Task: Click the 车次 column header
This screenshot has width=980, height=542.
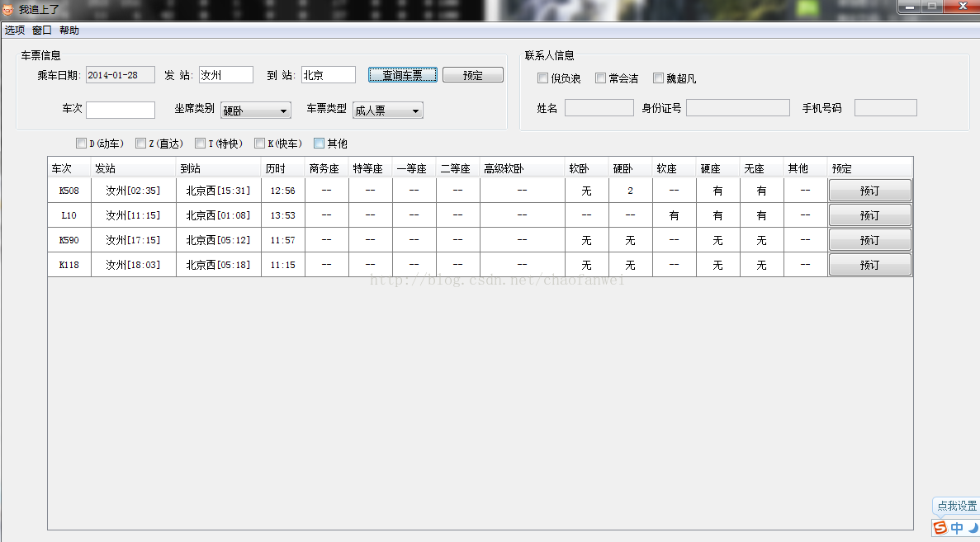Action: point(69,168)
